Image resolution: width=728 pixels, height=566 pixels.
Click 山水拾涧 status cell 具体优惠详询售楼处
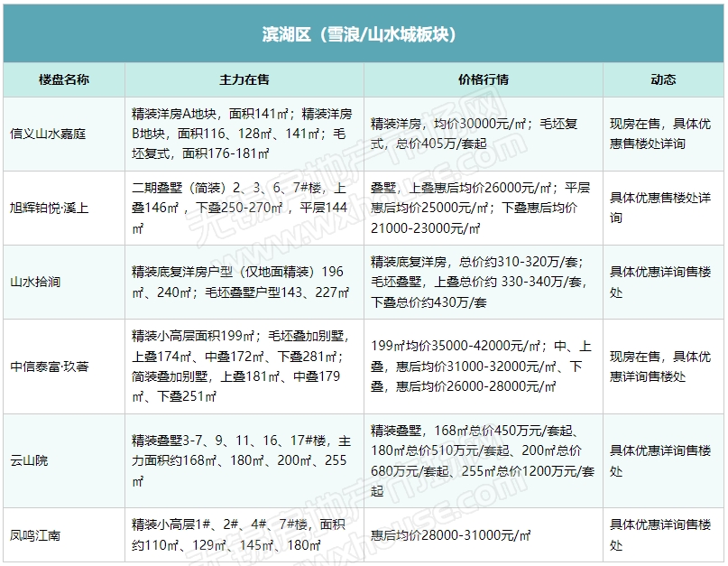pyautogui.click(x=663, y=282)
